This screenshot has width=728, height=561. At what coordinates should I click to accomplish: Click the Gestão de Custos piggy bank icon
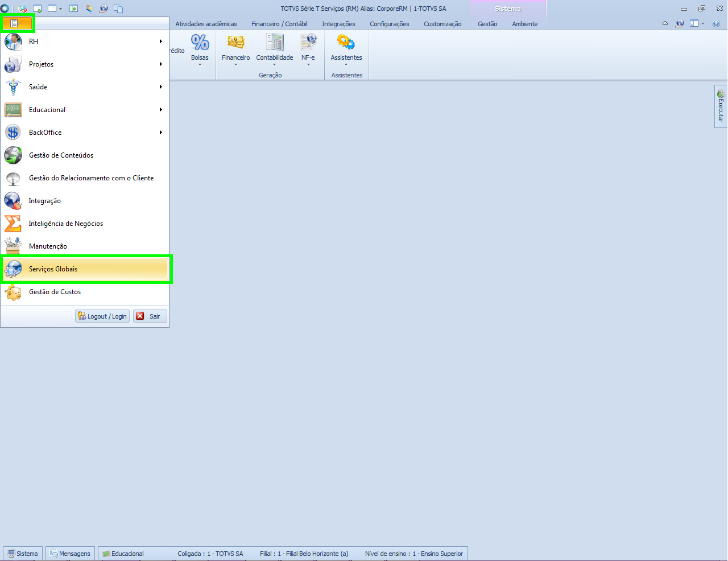(13, 292)
